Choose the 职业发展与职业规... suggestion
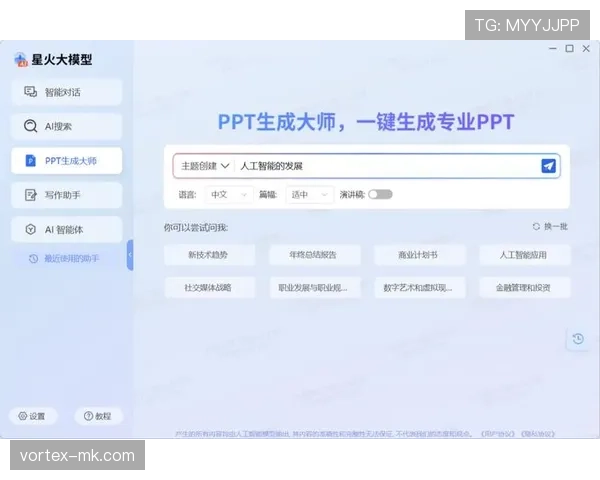This screenshot has width=600, height=480. pos(315,287)
